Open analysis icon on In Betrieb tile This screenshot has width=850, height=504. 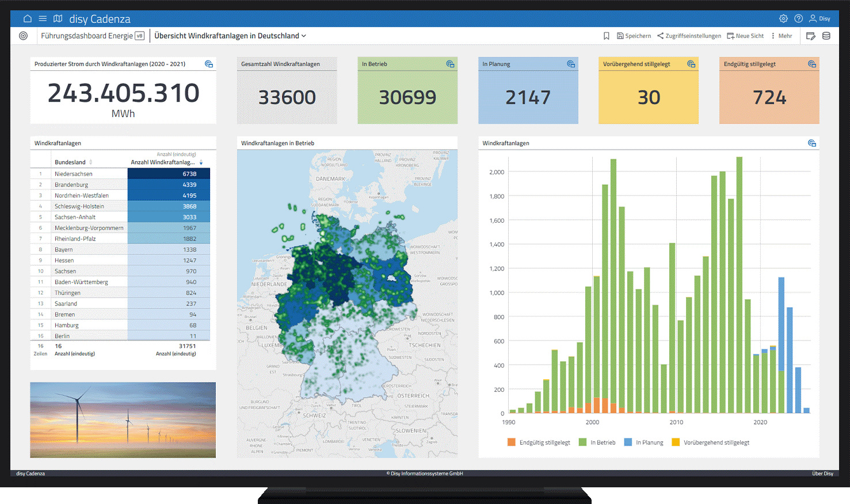[450, 64]
